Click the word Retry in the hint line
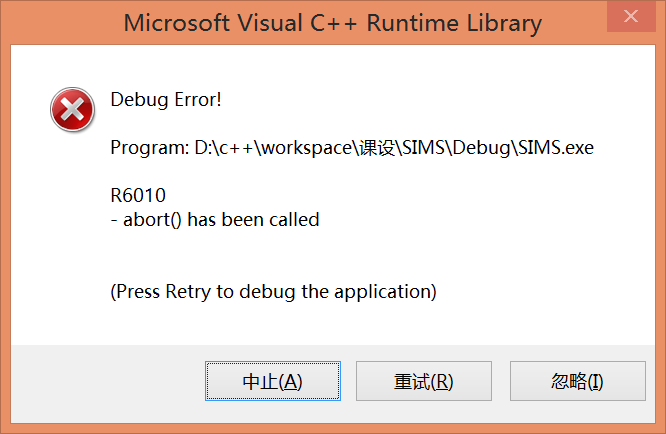Viewport: 666px width, 434px height. coord(188,292)
